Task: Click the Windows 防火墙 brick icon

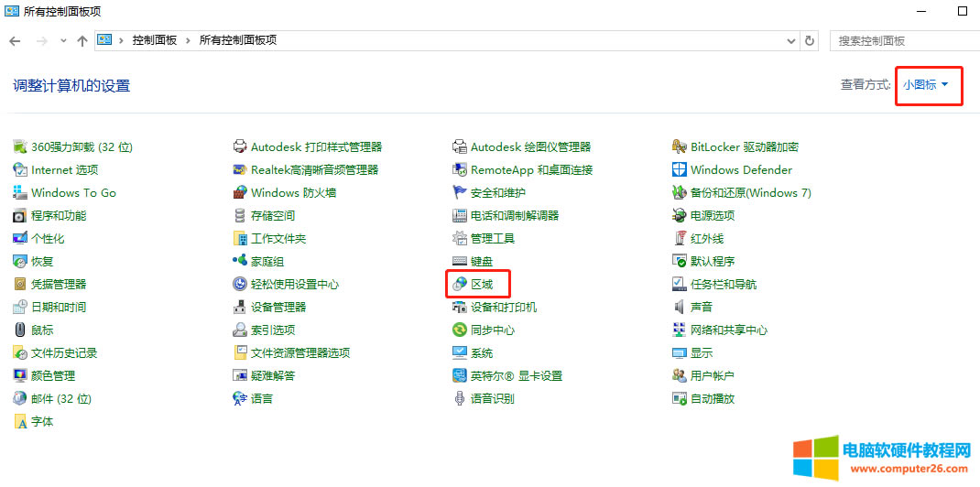Action: pos(240,193)
